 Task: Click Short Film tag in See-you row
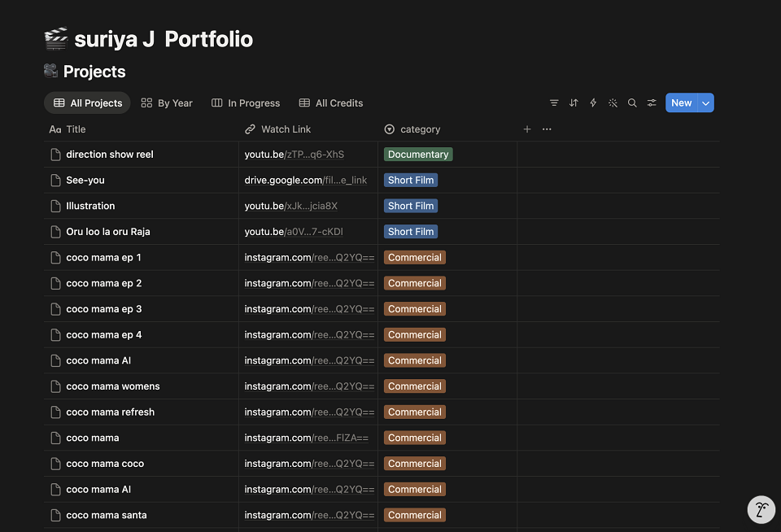[x=411, y=181]
